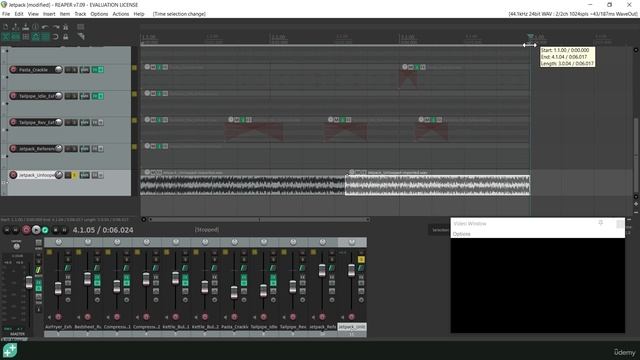Open the Actions menu
Image resolution: width=640 pixels, height=360 pixels.
120,14
